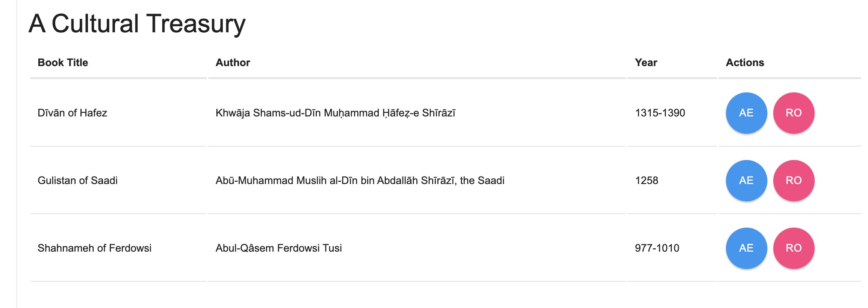Click author Abū-Muhammad Muslih al-Dīn, the Saadi

pos(360,180)
